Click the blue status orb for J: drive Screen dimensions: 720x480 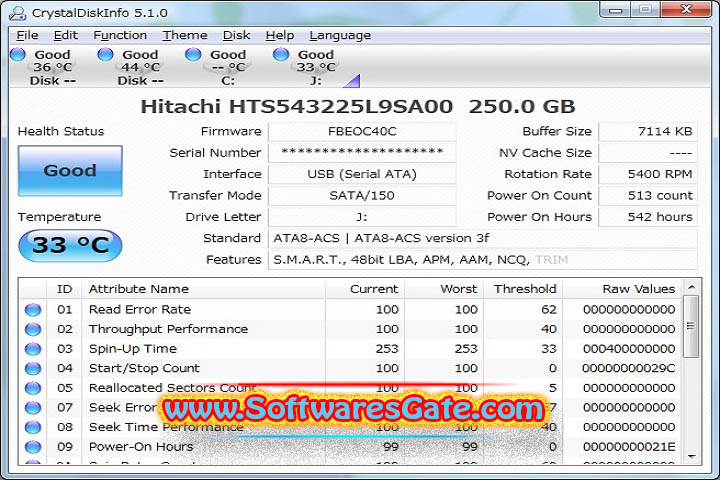tap(281, 54)
